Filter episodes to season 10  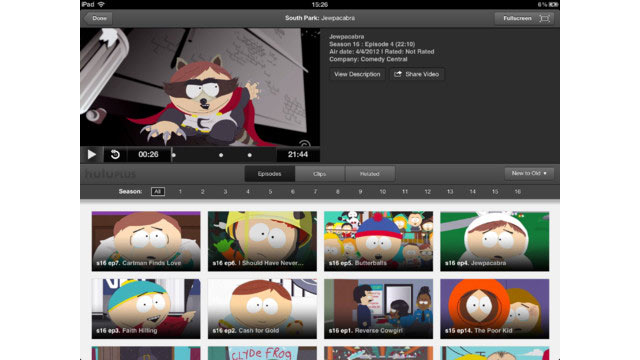[382, 191]
